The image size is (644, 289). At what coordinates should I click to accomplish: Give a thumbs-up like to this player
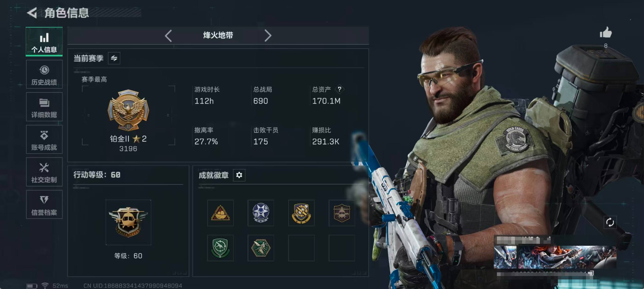click(x=606, y=33)
